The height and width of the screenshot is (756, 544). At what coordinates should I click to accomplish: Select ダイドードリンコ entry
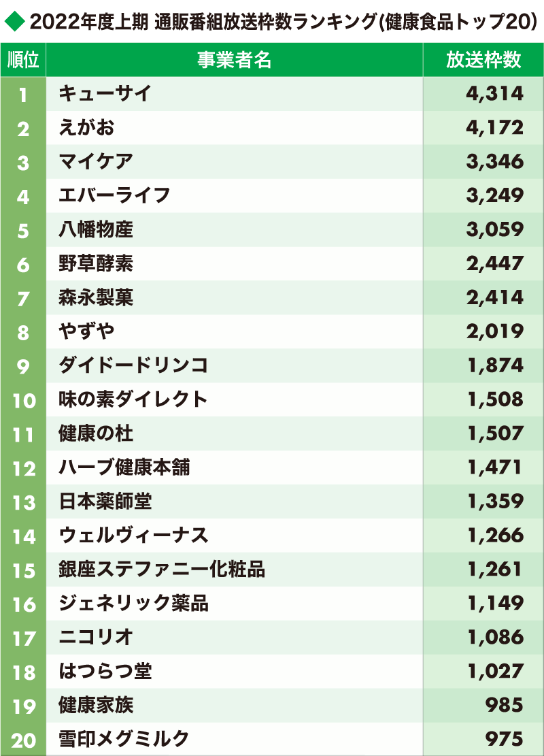point(133,365)
